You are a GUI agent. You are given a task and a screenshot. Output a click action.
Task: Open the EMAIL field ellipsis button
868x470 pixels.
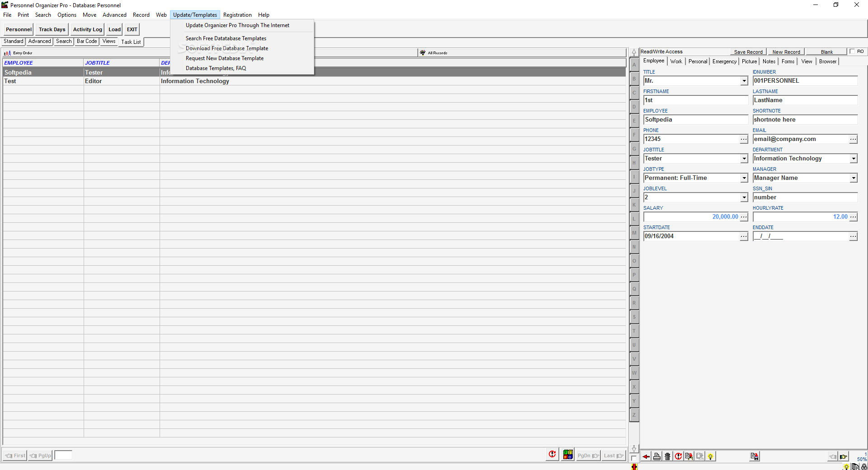pos(853,139)
